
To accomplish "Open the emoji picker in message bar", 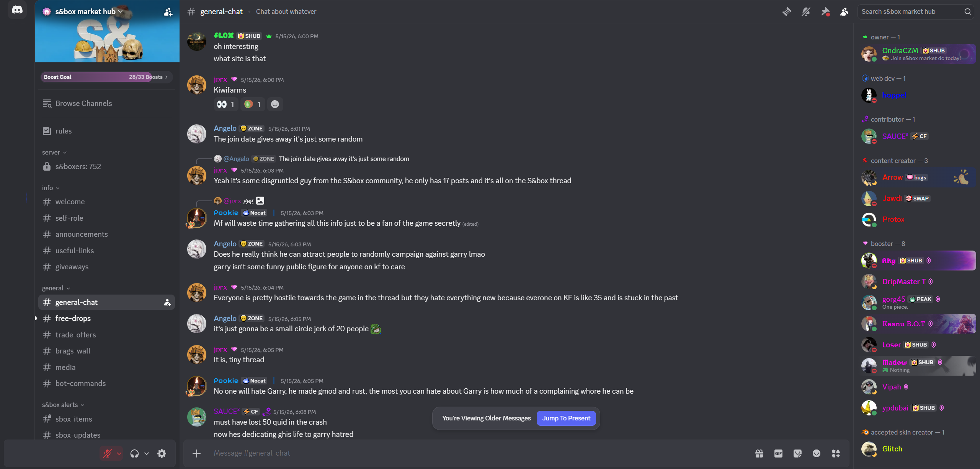I will click(817, 453).
